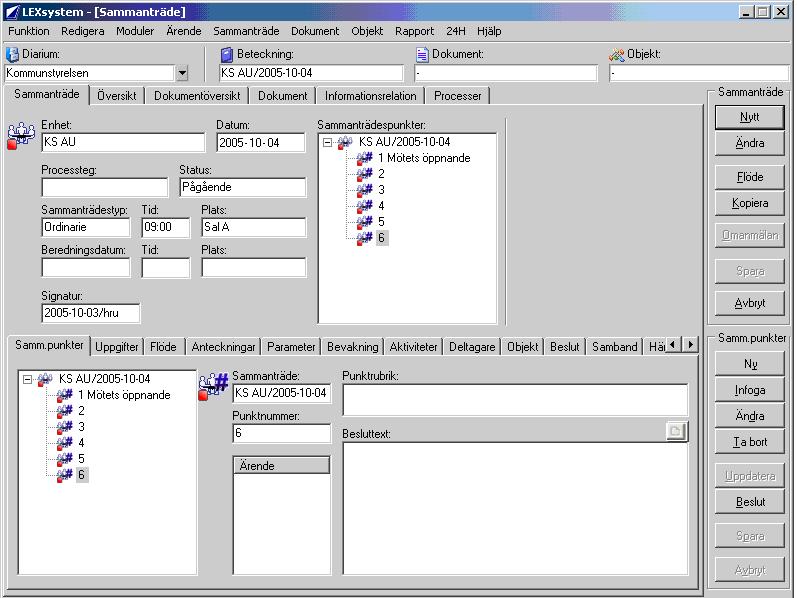Viewport: 797px width, 598px height.
Task: Switch to the Informationsrelation tab
Action: coord(371,96)
